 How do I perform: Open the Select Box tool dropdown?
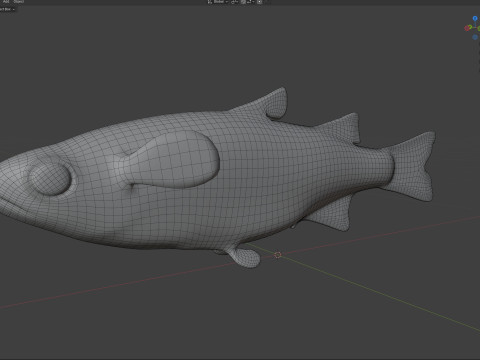point(7,9)
